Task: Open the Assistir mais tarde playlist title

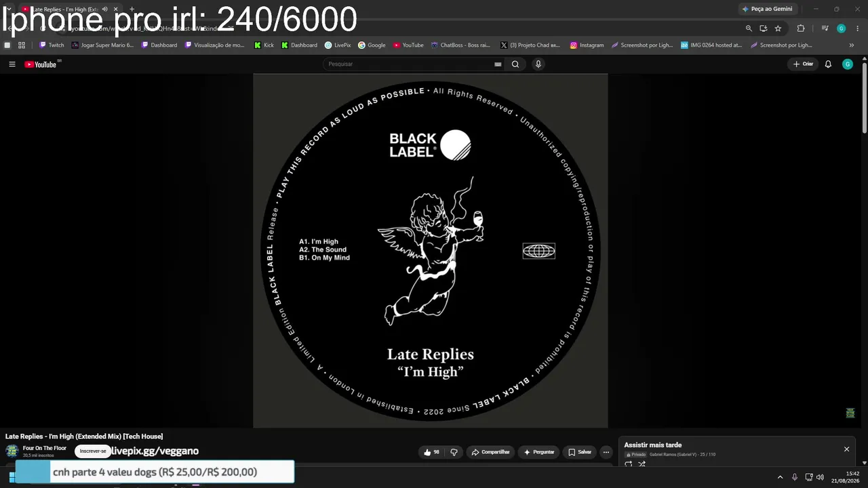Action: (x=653, y=445)
